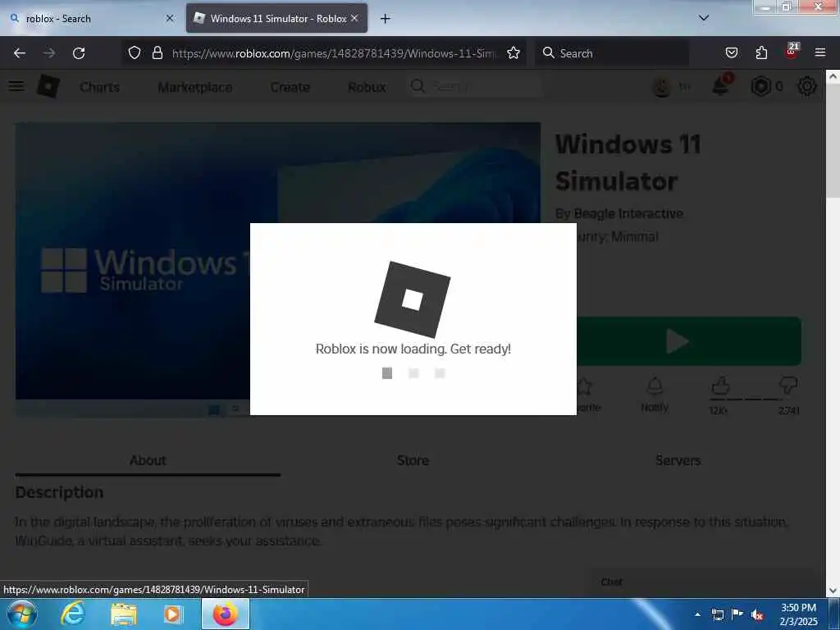Click the page scrollbar up arrow

[833, 76]
